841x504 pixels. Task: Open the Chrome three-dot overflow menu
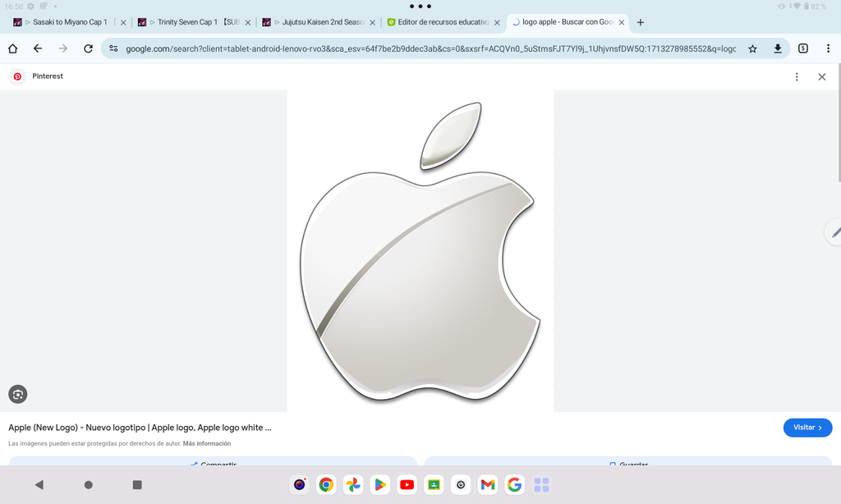click(x=828, y=48)
